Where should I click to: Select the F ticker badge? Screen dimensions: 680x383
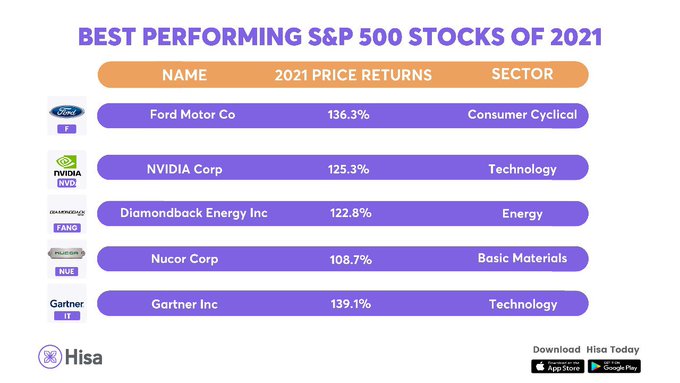point(67,129)
